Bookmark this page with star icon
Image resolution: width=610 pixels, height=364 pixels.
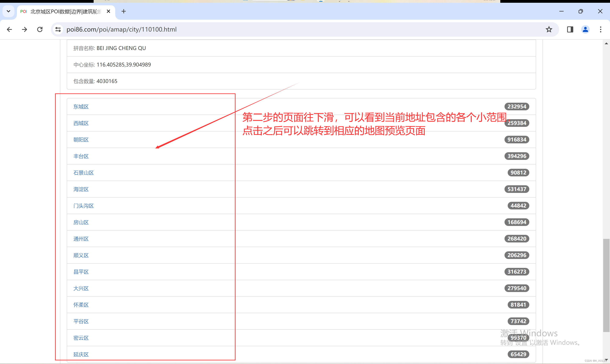click(x=549, y=29)
